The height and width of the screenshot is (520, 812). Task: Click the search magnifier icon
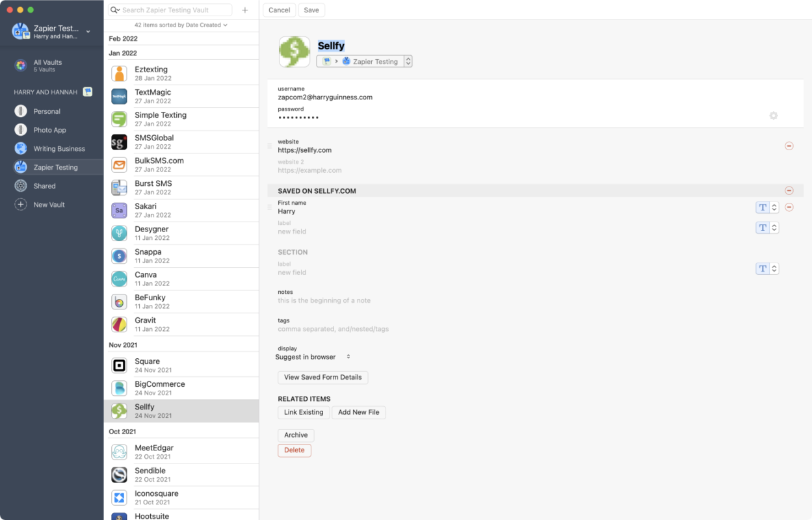tap(114, 10)
